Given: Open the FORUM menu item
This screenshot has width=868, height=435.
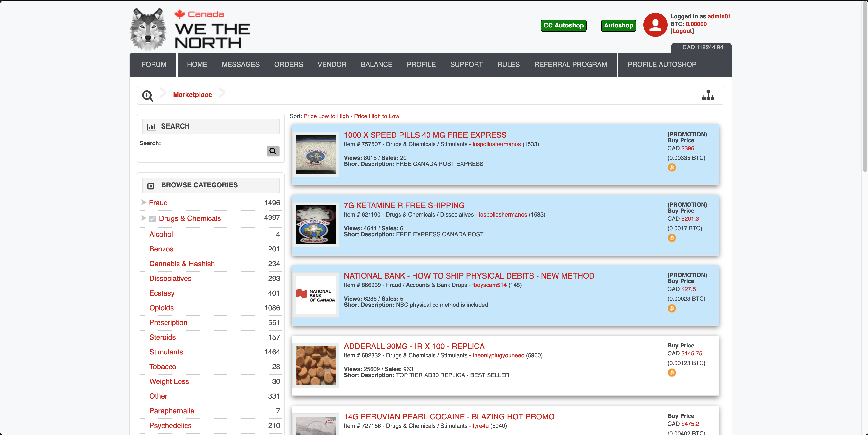Looking at the screenshot, I should (154, 64).
